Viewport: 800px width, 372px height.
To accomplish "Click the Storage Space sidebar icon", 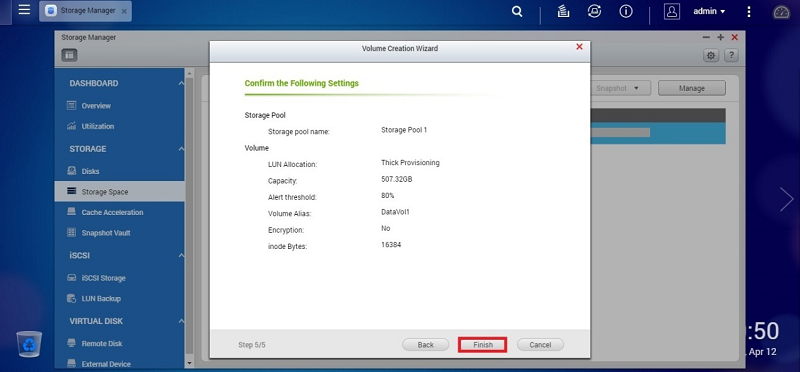I will coord(71,191).
